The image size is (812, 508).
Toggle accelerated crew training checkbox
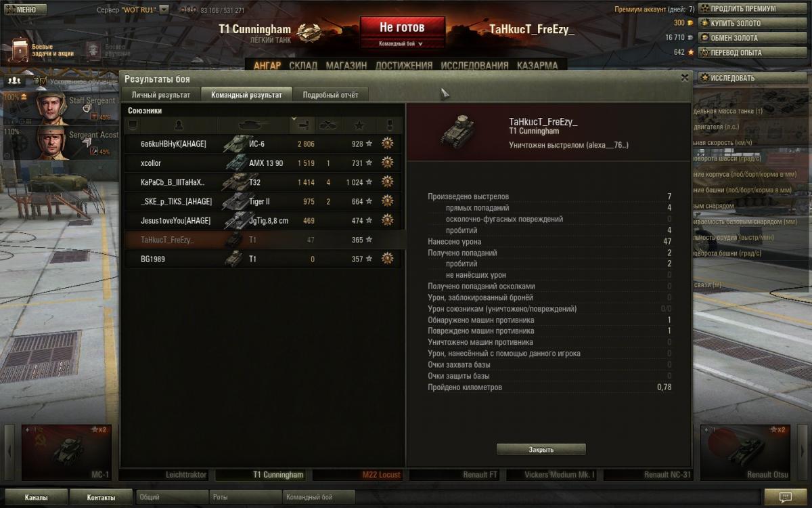(x=42, y=81)
